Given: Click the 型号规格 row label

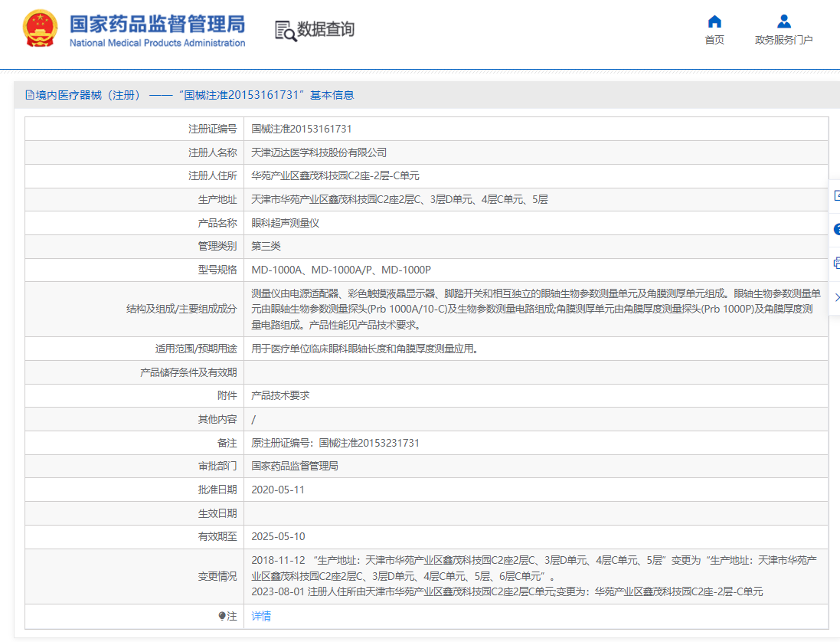Looking at the screenshot, I should (x=217, y=270).
